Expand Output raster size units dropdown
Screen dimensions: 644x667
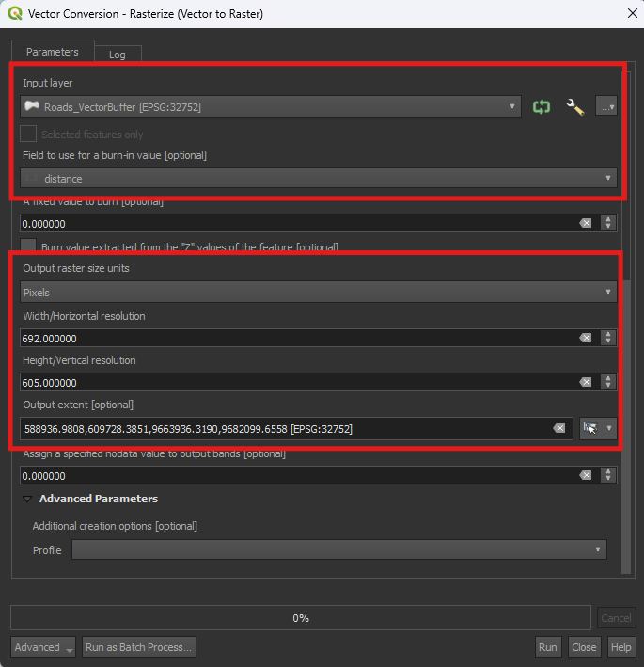click(x=319, y=293)
